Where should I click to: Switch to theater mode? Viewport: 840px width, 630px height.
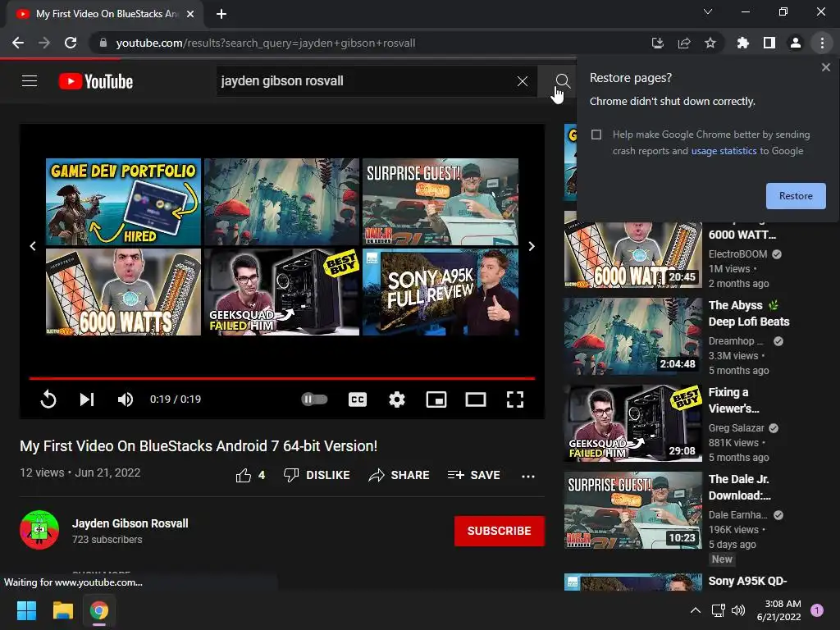(x=475, y=399)
